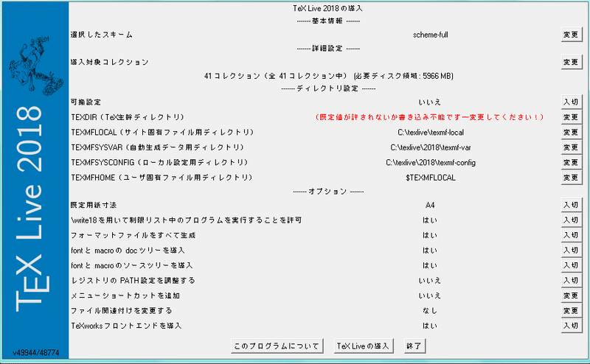Click オプション section heading
590x364 pixels.
328,192
